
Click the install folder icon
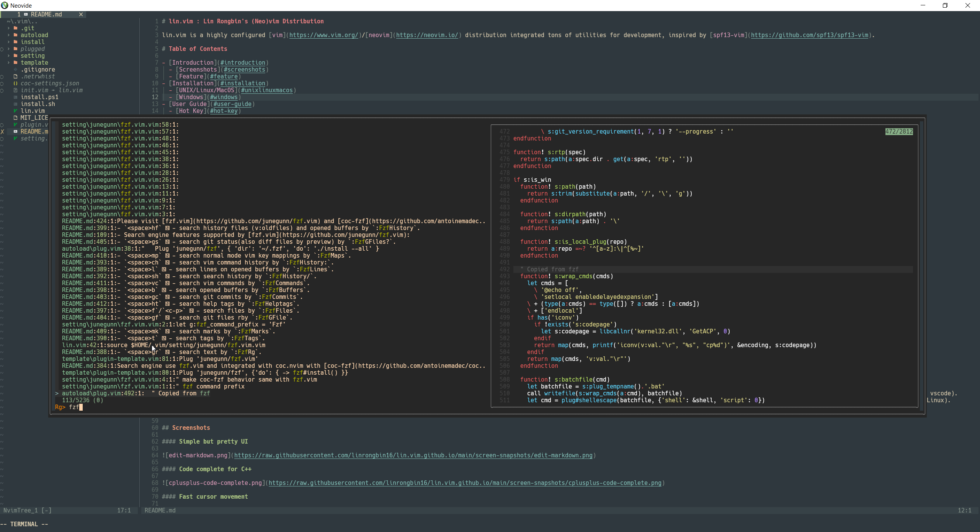[15, 42]
